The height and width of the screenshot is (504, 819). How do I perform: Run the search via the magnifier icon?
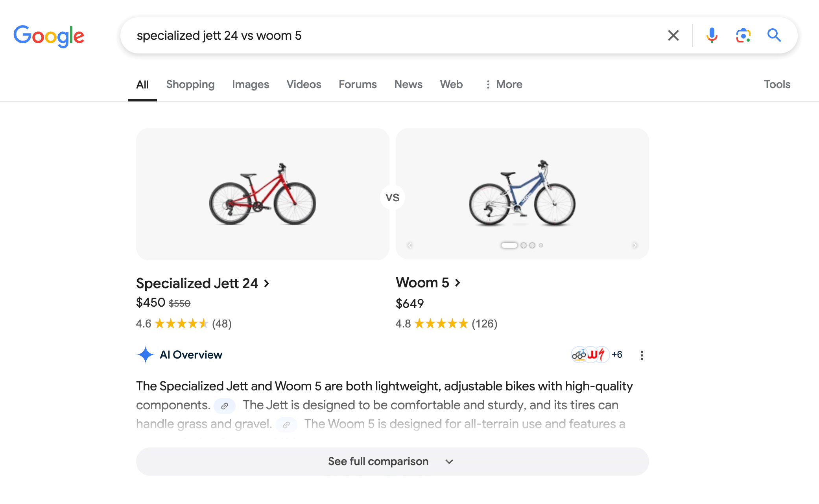[x=774, y=35]
